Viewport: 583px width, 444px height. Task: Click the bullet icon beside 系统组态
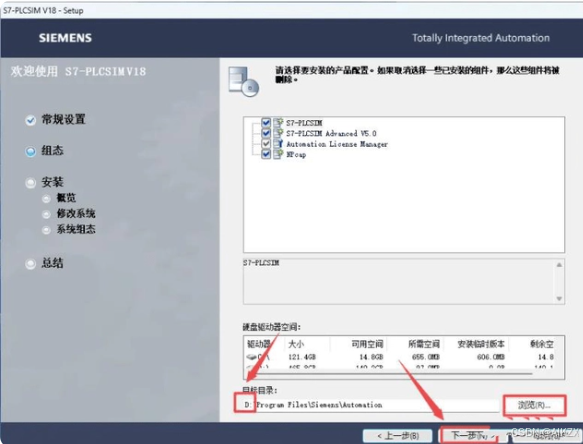tap(46, 230)
